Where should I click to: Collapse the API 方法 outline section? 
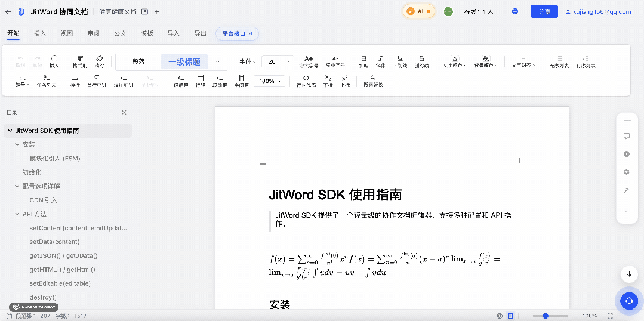[x=17, y=214]
